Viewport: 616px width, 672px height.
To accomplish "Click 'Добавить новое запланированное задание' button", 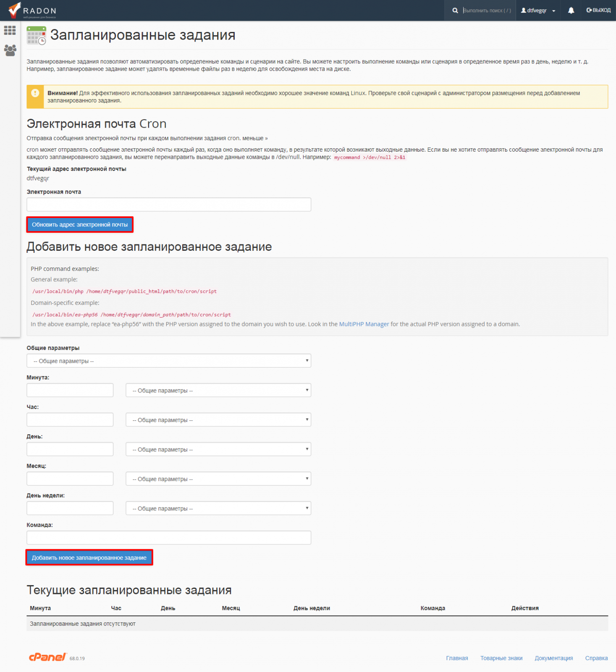I will coord(89,558).
